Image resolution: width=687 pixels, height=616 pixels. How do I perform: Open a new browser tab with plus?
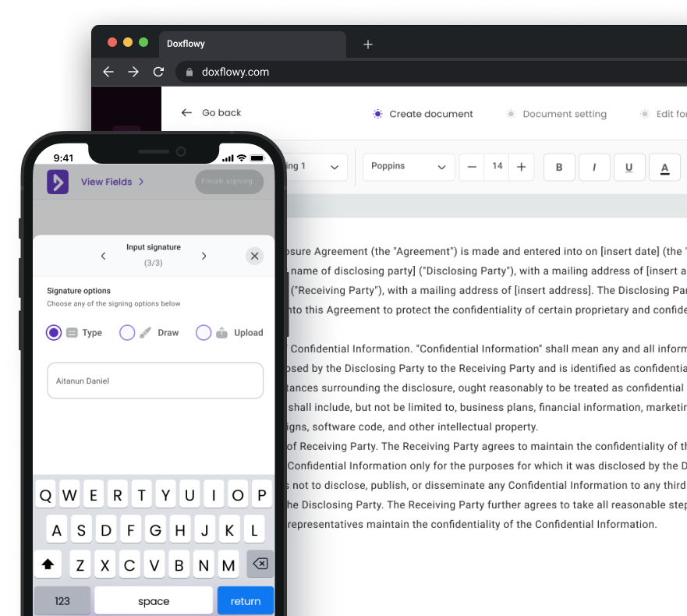tap(368, 44)
